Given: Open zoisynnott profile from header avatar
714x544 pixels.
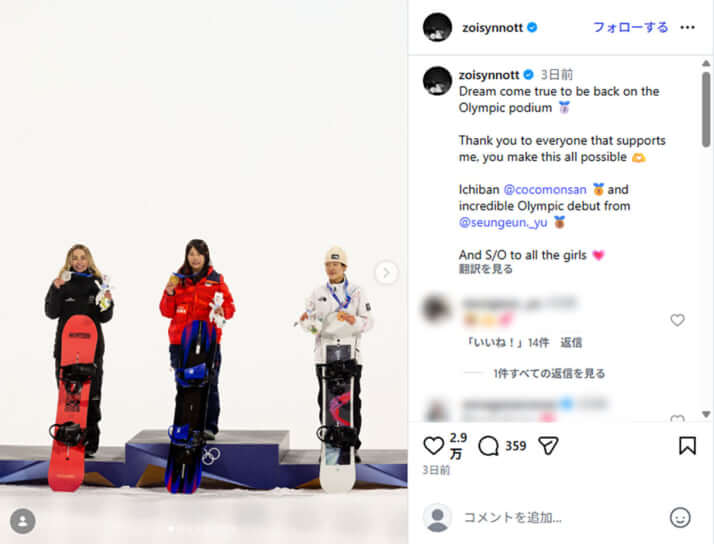Looking at the screenshot, I should pyautogui.click(x=437, y=27).
